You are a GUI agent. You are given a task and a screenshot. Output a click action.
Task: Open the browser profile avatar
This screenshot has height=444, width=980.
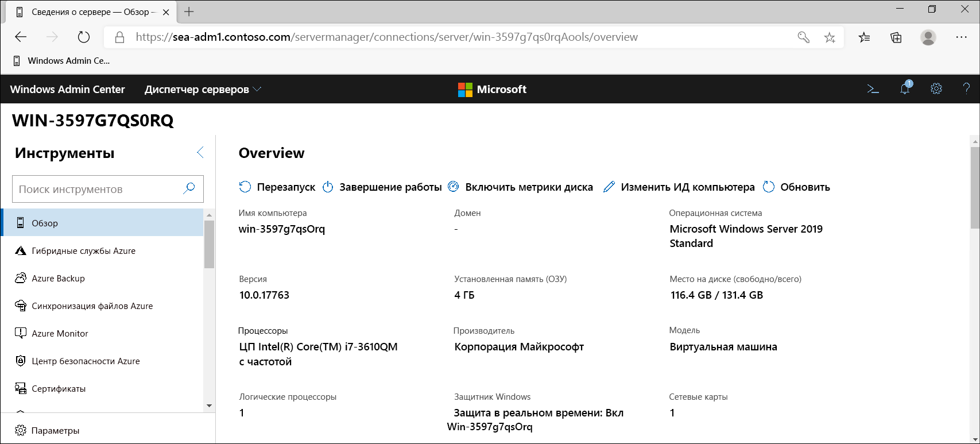click(928, 37)
